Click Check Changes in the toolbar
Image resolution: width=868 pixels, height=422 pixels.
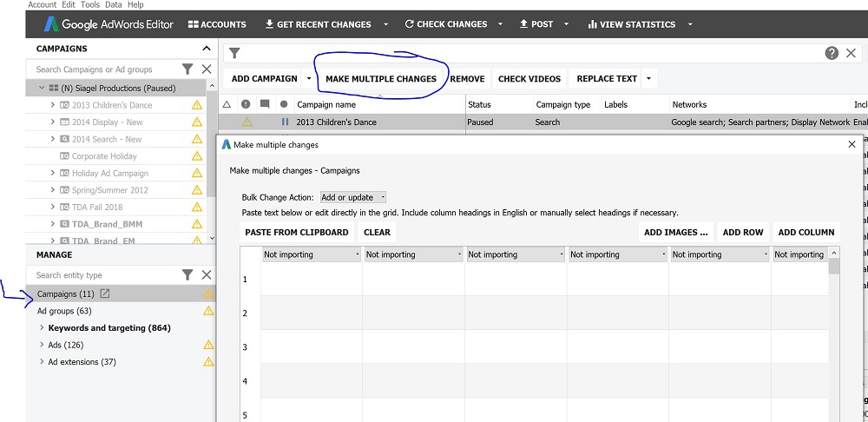446,24
